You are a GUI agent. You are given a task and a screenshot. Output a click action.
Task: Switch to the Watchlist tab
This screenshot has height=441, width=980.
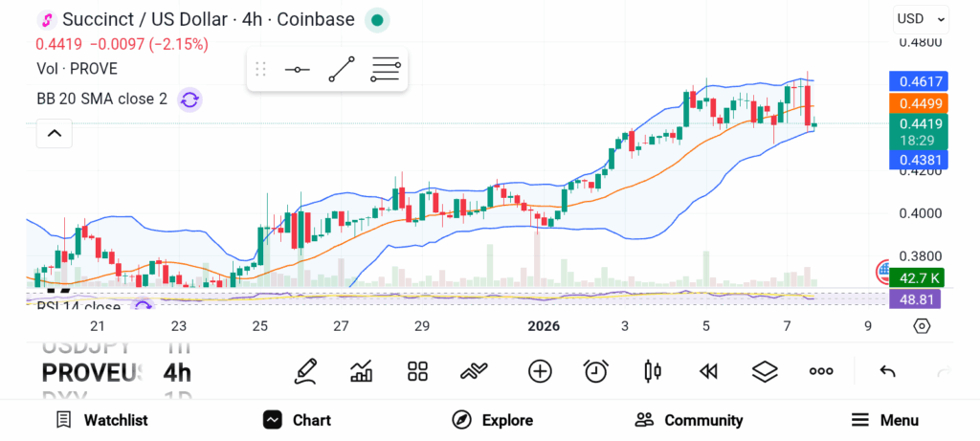pos(101,420)
